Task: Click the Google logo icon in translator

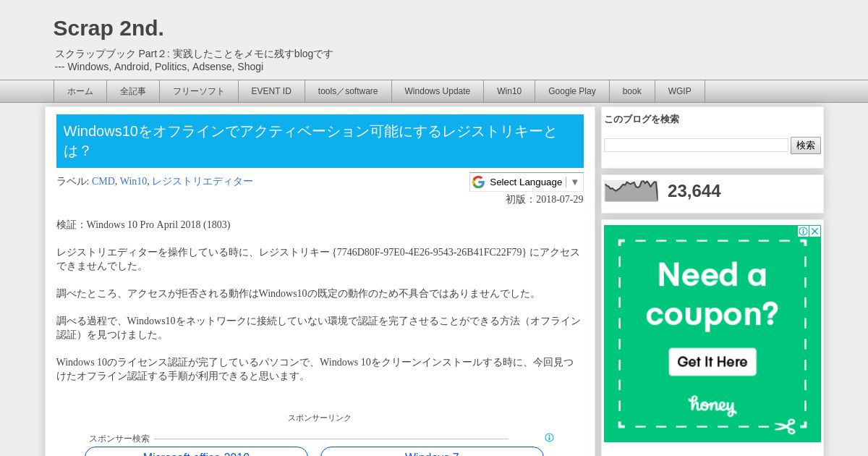Action: point(478,182)
